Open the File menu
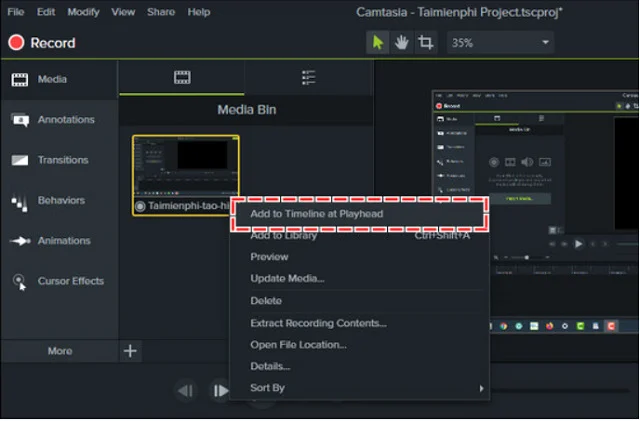 coord(16,12)
